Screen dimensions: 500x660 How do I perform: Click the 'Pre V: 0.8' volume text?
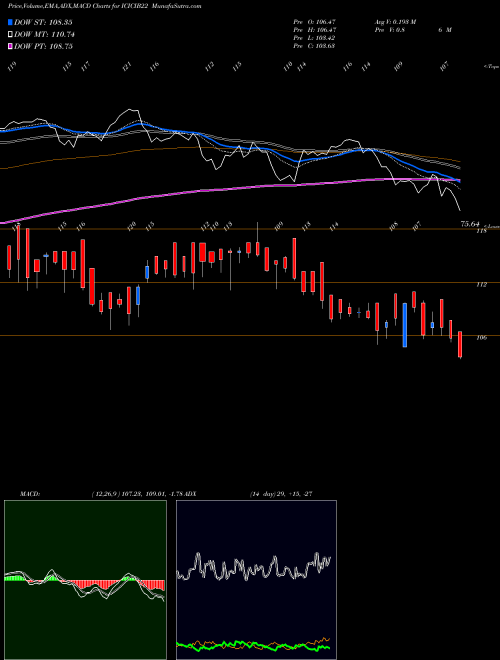pos(390,30)
